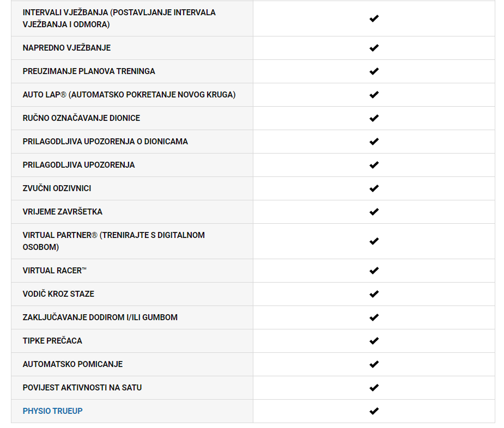
Task: Click checkmark in the TIPKE PREČACA row
Action: coord(374,341)
